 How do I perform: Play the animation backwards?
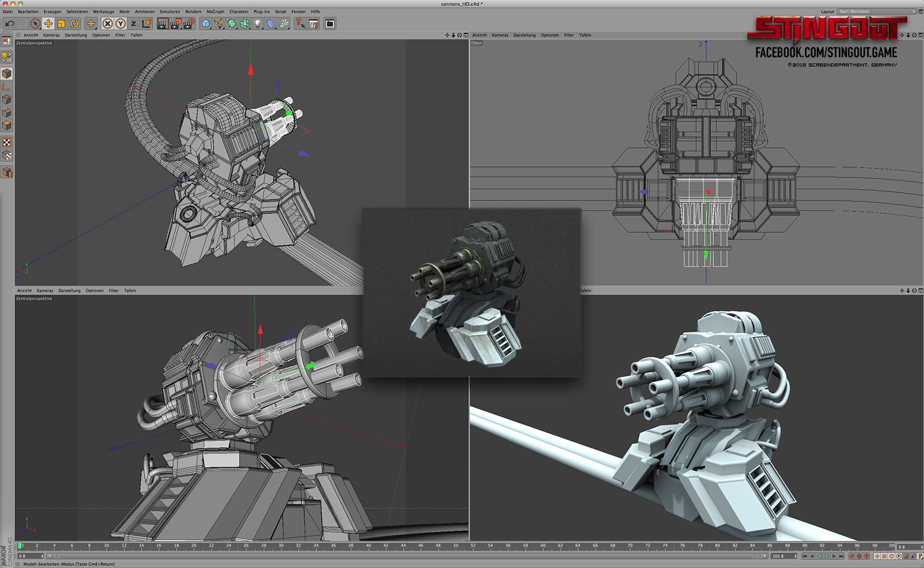(819, 556)
